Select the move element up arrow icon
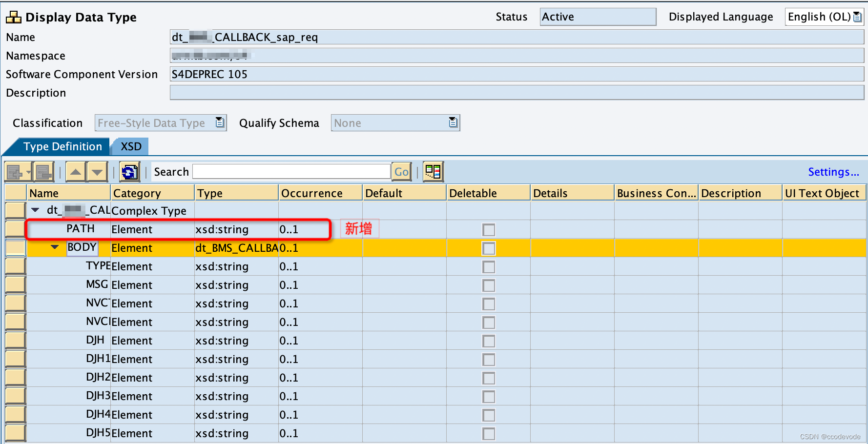Screen dimensions: 868x444 [x=76, y=172]
